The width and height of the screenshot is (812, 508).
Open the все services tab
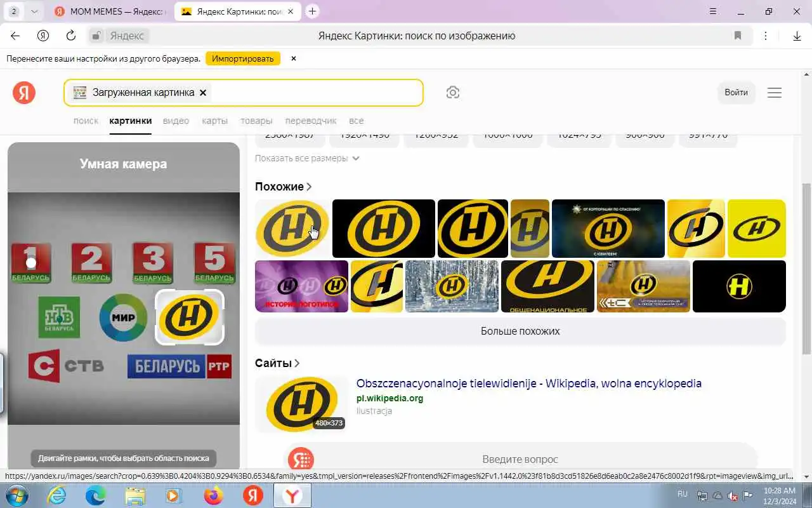pos(356,121)
